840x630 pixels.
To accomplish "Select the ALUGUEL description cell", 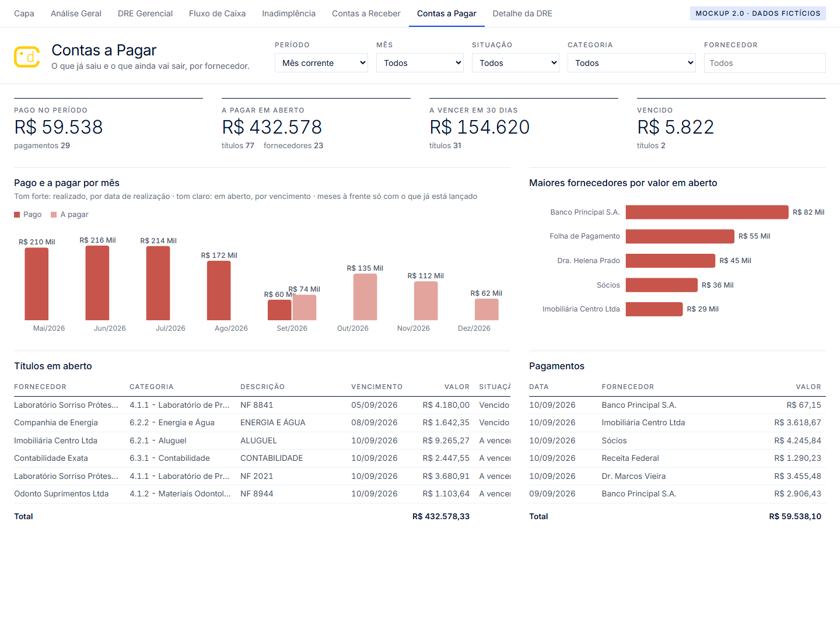I will click(258, 440).
